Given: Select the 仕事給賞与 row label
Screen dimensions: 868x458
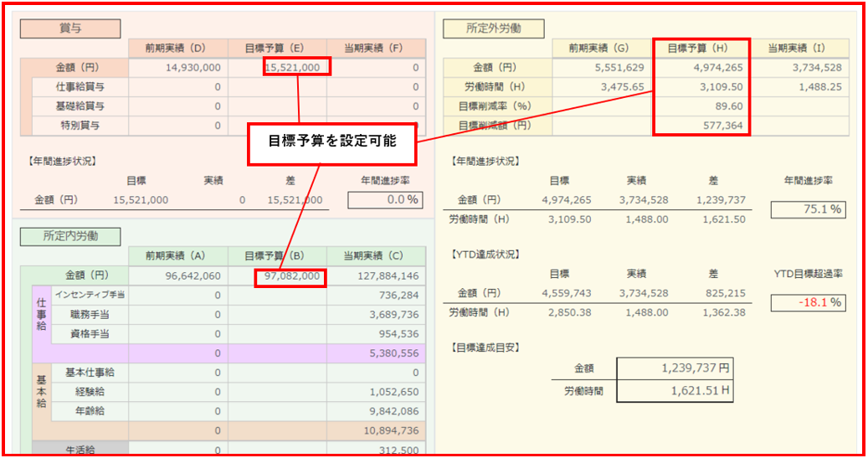Looking at the screenshot, I should click(x=80, y=86).
